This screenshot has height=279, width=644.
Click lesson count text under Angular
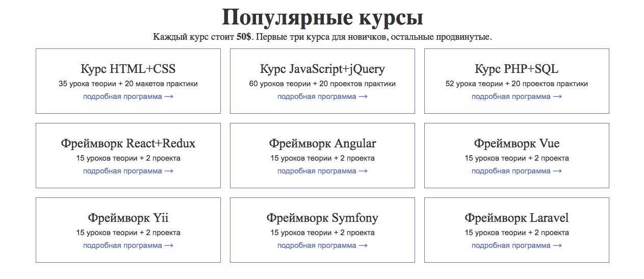322,158
